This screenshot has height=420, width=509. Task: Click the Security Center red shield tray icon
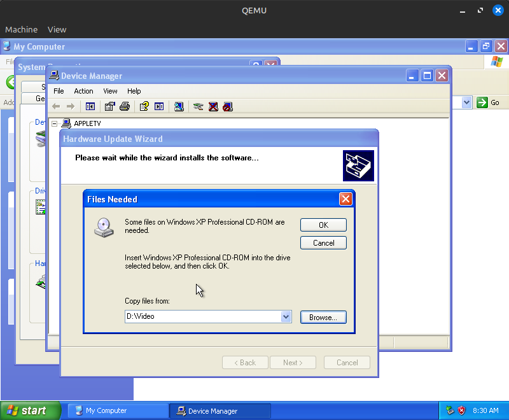tap(461, 410)
